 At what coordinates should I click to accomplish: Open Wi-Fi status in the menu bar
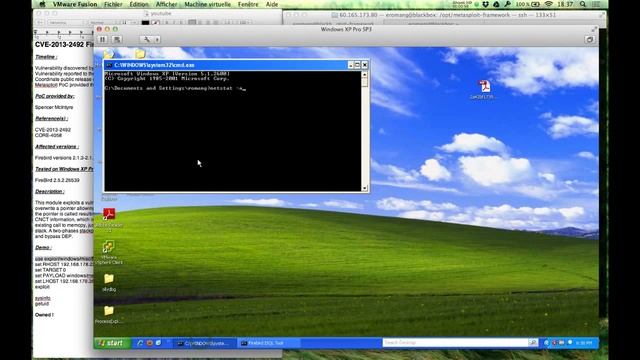click(x=549, y=4)
